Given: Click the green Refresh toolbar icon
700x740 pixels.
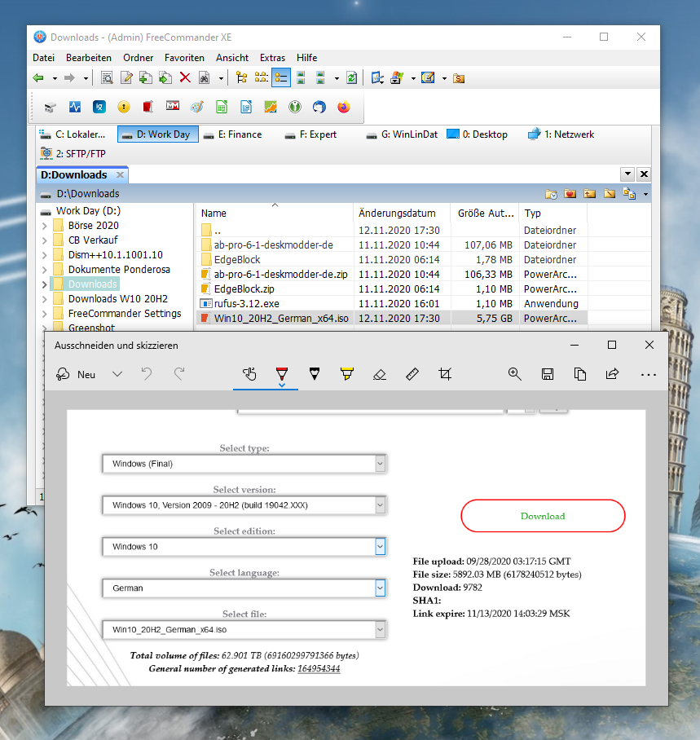Looking at the screenshot, I should 352,78.
